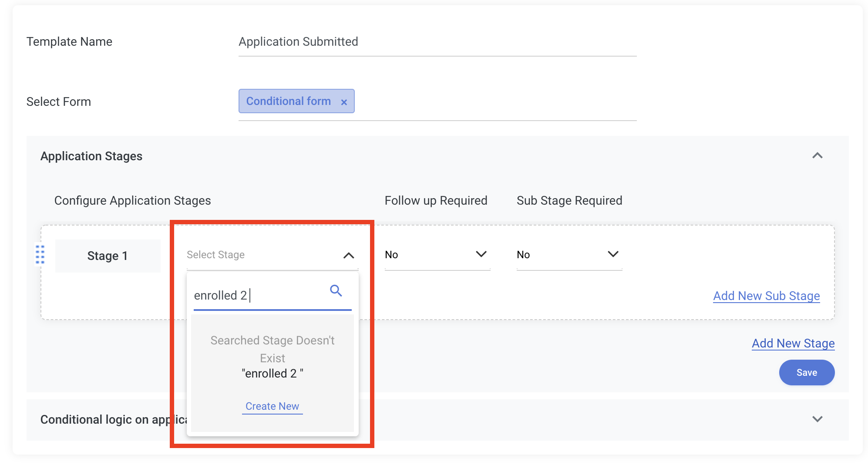
Task: Click the Stage 1 label box
Action: [x=108, y=256]
